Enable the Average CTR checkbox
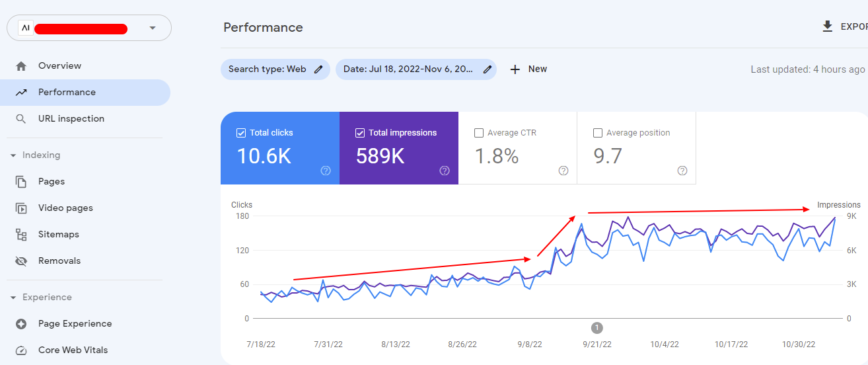Viewport: 868px width, 365px height. coord(479,133)
